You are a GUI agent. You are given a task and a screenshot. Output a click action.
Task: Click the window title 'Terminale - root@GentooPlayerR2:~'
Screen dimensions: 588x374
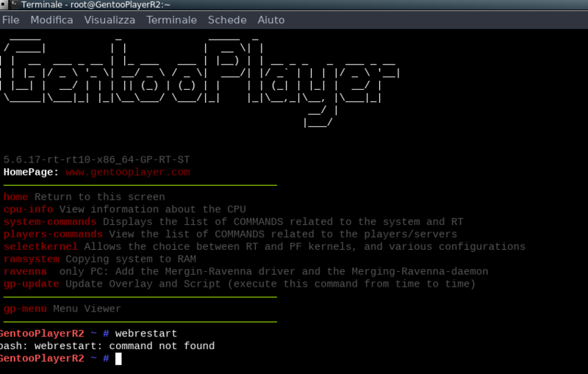coord(96,4)
